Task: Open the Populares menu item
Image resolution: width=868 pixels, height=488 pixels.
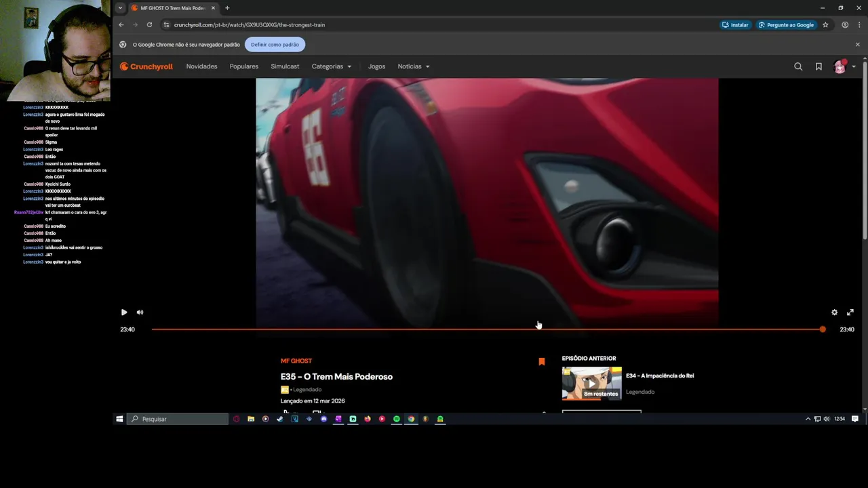Action: (x=244, y=66)
